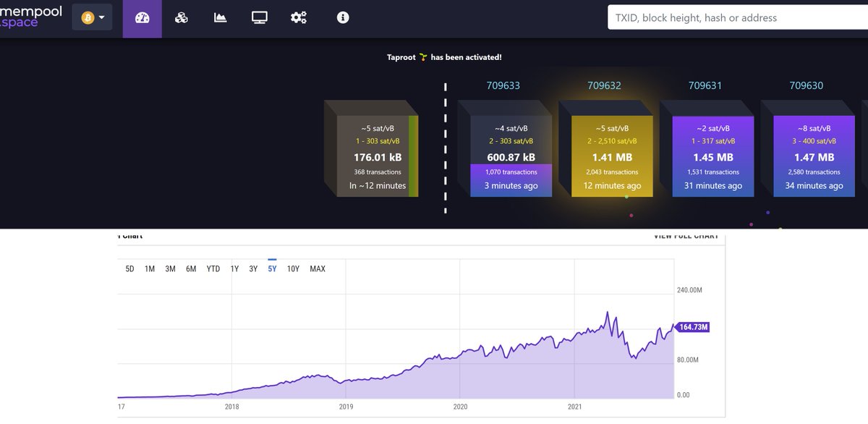Click the 2021 year axis label
Viewport: 868px width, 424px height.
pyautogui.click(x=574, y=407)
